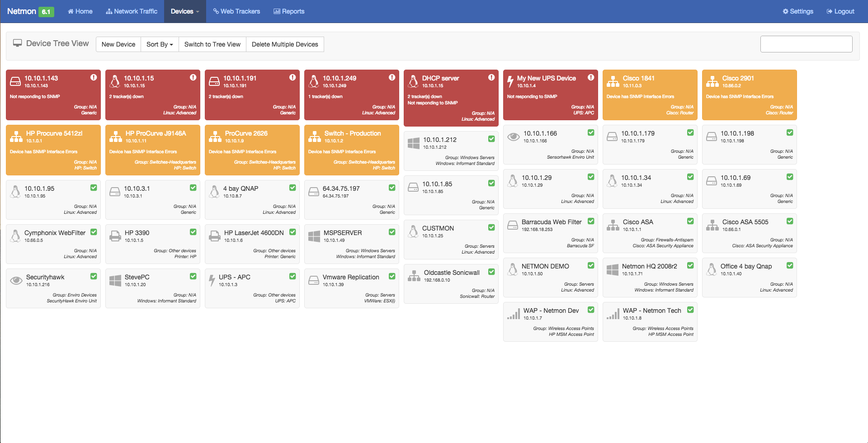Click the eye icon on 10.10.1.166 card
The height and width of the screenshot is (443, 868).
(513, 137)
